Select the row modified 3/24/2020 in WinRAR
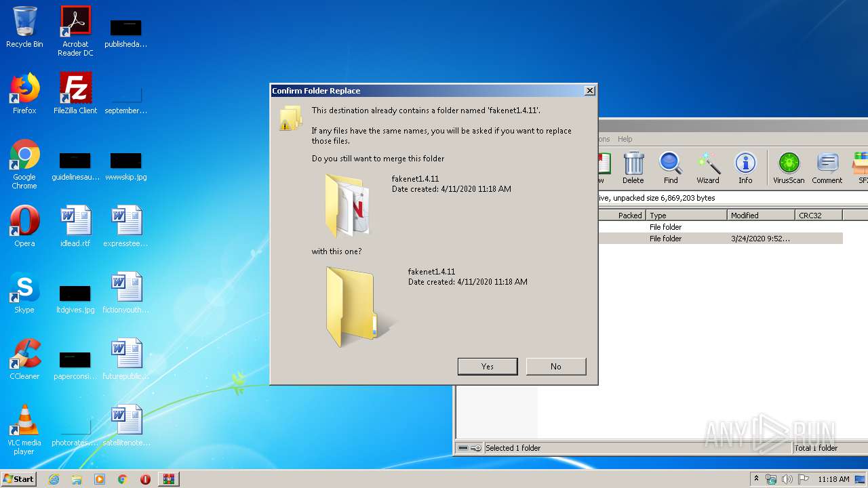The height and width of the screenshot is (488, 868). click(720, 239)
